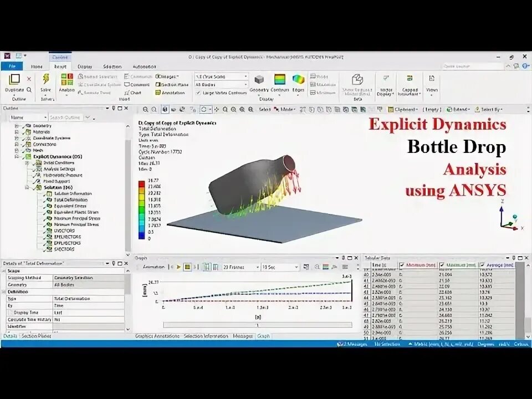532x399 pixels.
Task: Click the pan arrows icon
Action: (217, 110)
